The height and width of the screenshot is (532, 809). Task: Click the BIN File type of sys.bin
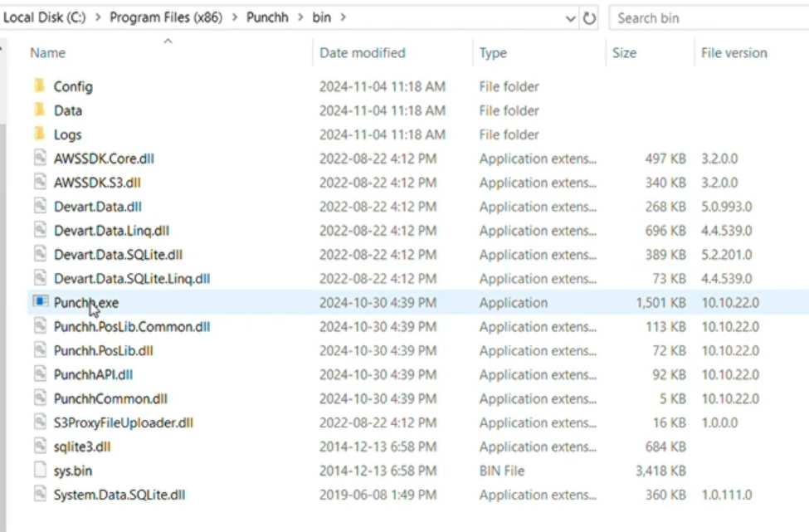point(501,471)
